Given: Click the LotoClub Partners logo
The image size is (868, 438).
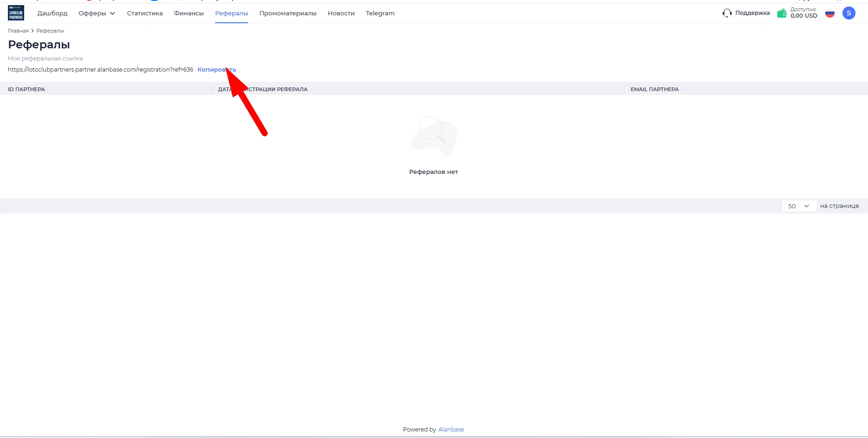Looking at the screenshot, I should [x=16, y=13].
